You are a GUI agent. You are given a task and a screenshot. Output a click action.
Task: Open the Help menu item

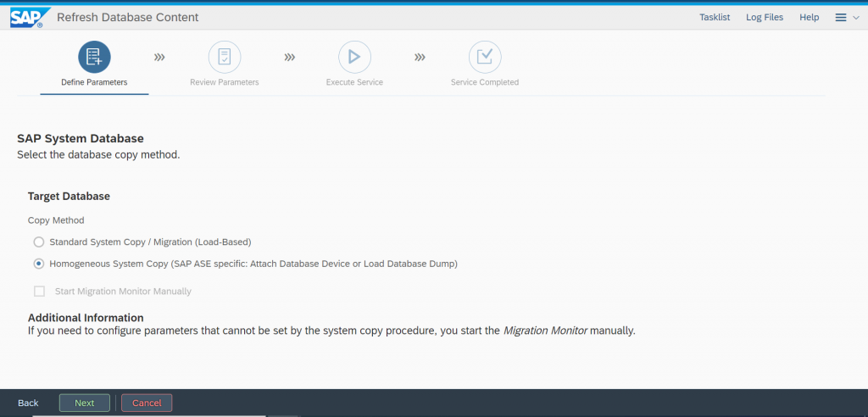[809, 17]
